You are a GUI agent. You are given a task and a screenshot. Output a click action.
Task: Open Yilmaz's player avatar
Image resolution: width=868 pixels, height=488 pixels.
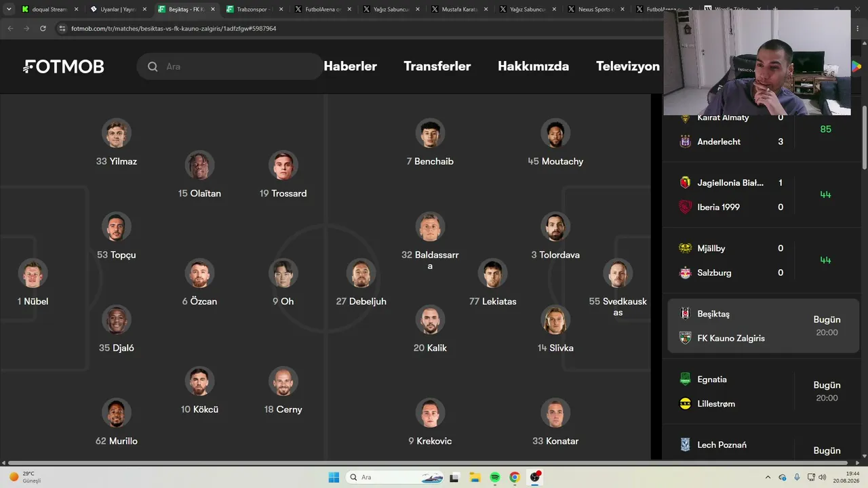click(117, 134)
